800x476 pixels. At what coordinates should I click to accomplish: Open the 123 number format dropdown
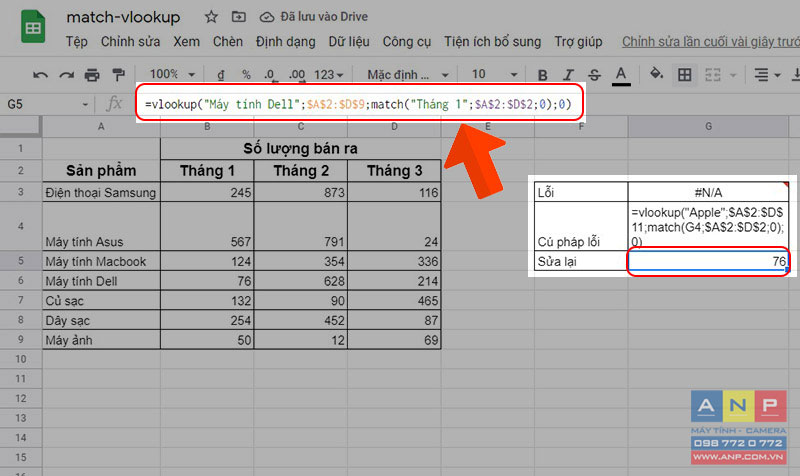tap(328, 75)
